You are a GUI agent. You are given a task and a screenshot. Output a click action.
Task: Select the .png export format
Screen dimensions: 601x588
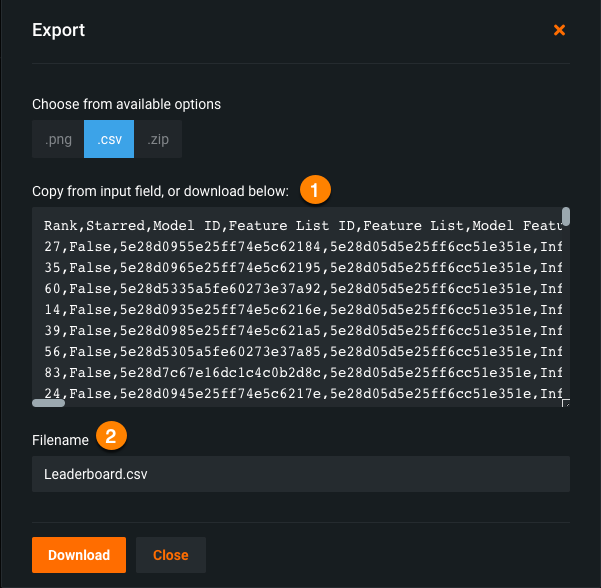coord(58,140)
